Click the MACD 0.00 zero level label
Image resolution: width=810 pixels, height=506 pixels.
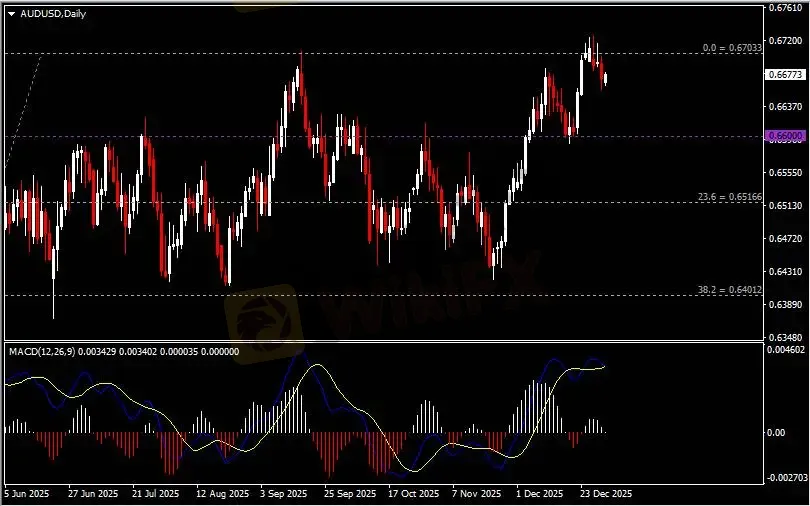pyautogui.click(x=775, y=433)
